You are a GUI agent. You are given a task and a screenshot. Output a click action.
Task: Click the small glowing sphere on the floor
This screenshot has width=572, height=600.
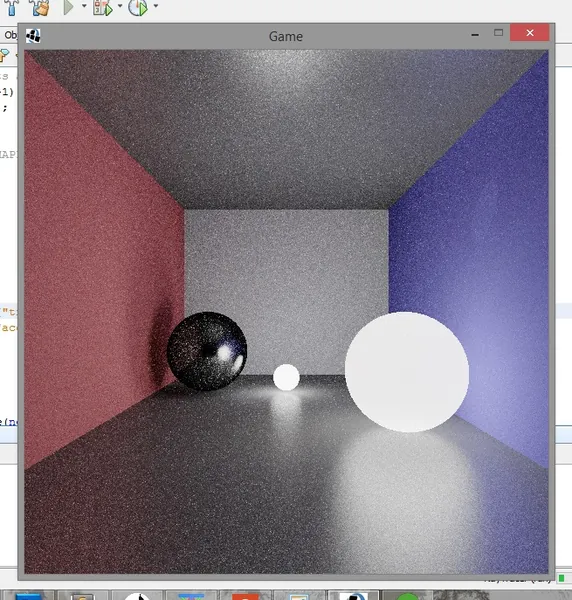point(286,377)
